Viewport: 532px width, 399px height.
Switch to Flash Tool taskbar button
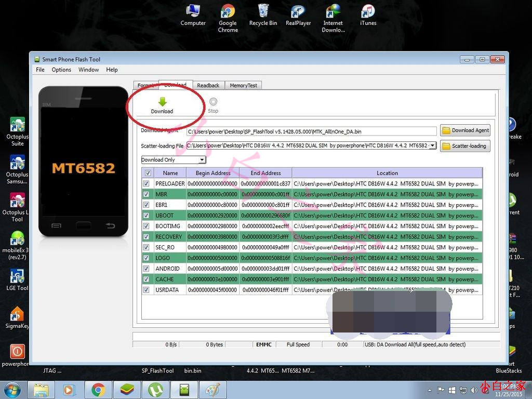tap(184, 390)
